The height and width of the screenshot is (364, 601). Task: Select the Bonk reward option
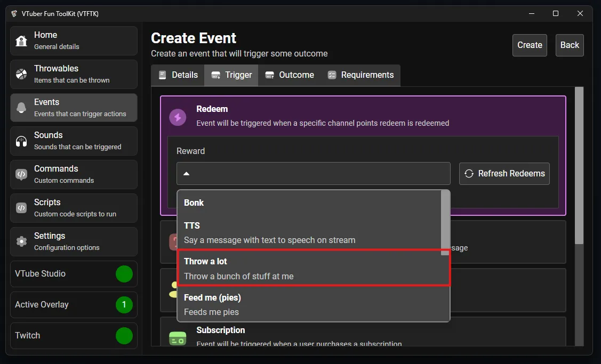point(309,203)
